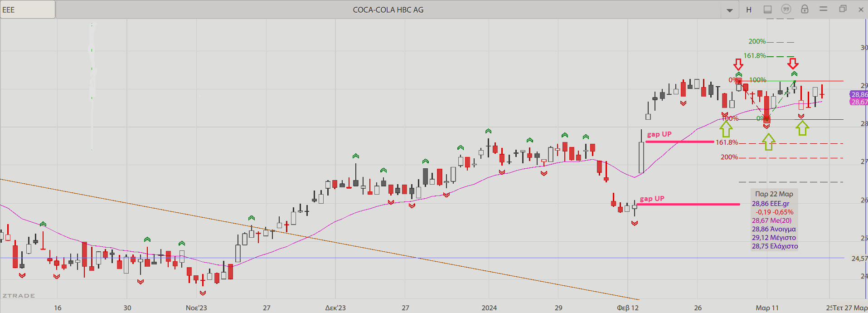Select the lower "gap UP" label
This screenshot has height=313, width=868.
coord(652,199)
